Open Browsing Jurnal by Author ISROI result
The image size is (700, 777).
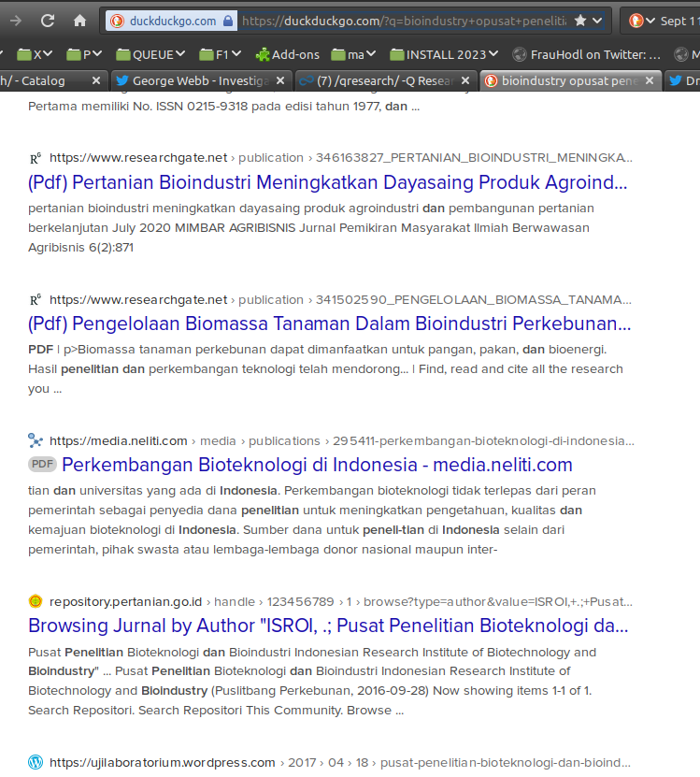coord(328,626)
